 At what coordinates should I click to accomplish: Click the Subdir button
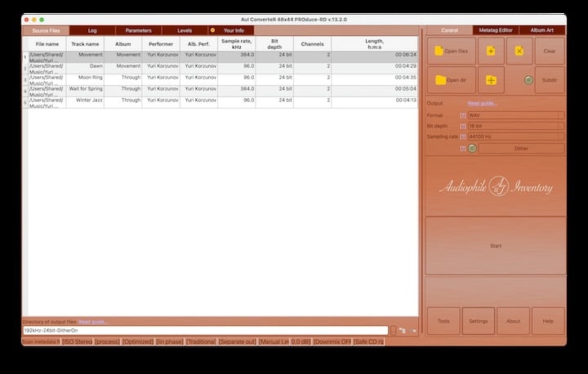point(550,80)
